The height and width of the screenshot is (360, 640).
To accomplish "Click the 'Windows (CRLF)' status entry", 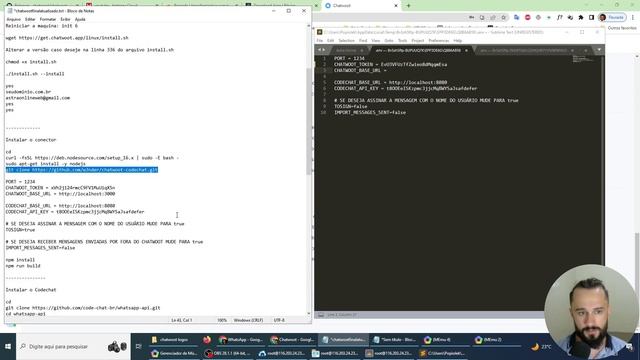I will tap(248, 320).
